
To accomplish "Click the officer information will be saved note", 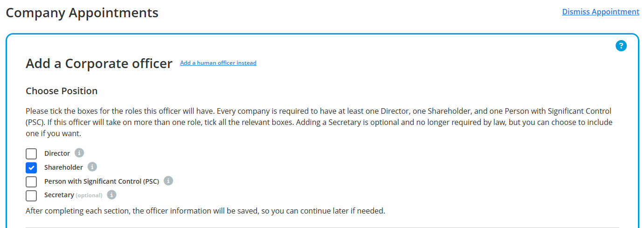I will [x=205, y=211].
